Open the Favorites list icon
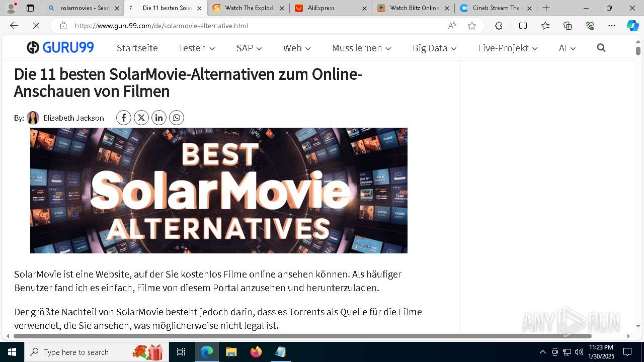The width and height of the screenshot is (644, 362). (545, 26)
